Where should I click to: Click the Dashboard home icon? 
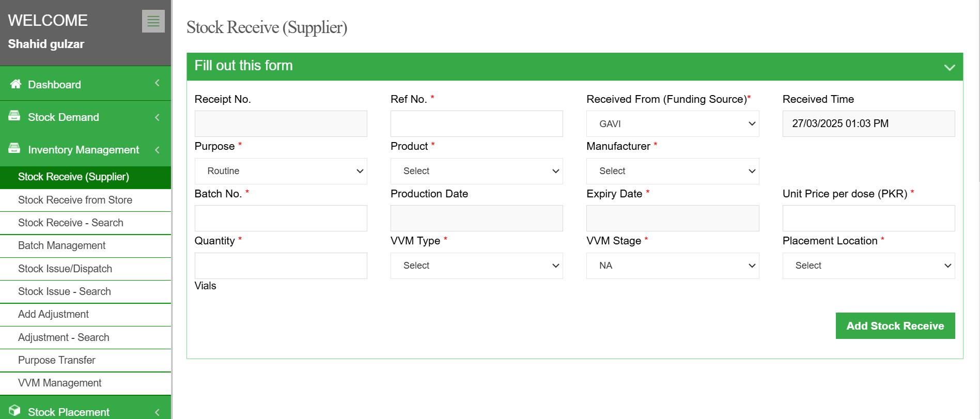pyautogui.click(x=15, y=84)
